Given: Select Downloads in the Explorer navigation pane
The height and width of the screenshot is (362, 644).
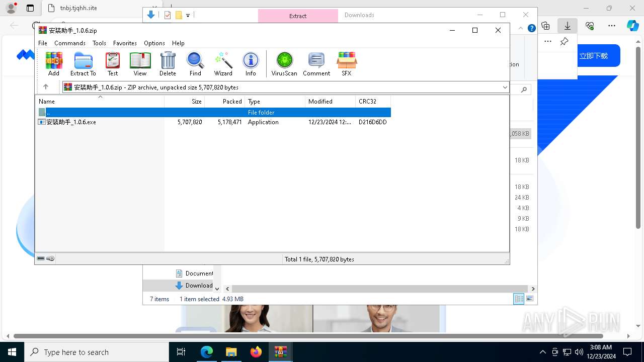Looking at the screenshot, I should pyautogui.click(x=194, y=286).
